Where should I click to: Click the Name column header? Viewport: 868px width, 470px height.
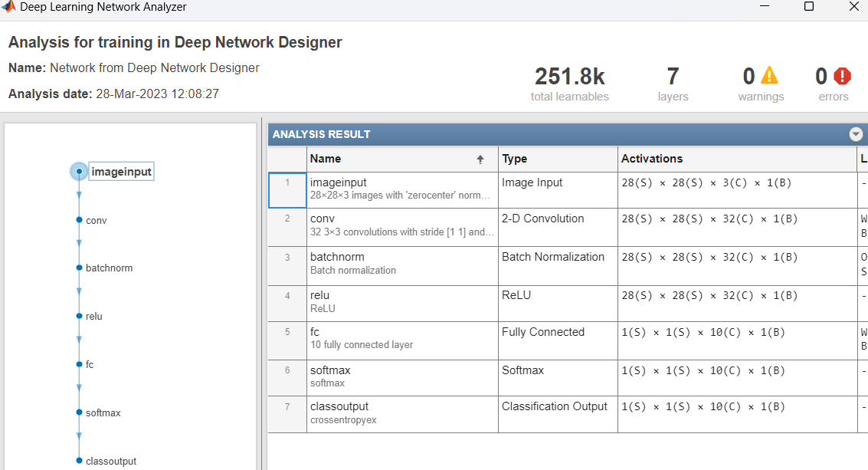pyautogui.click(x=402, y=159)
